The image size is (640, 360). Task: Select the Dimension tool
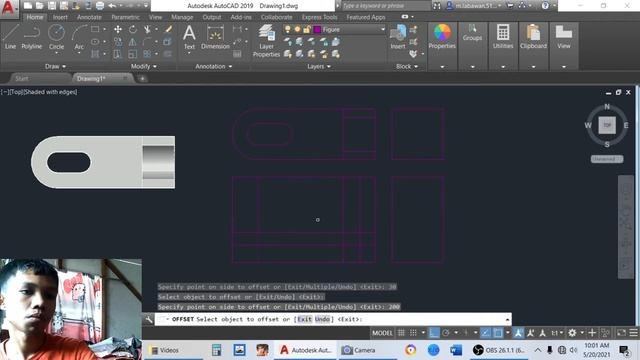coord(215,37)
